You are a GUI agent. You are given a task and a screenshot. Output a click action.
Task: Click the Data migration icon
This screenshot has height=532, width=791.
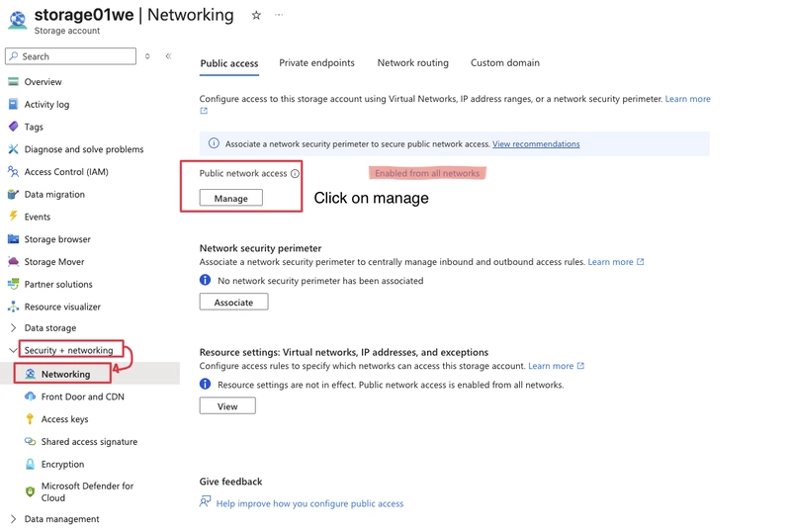[x=14, y=195]
